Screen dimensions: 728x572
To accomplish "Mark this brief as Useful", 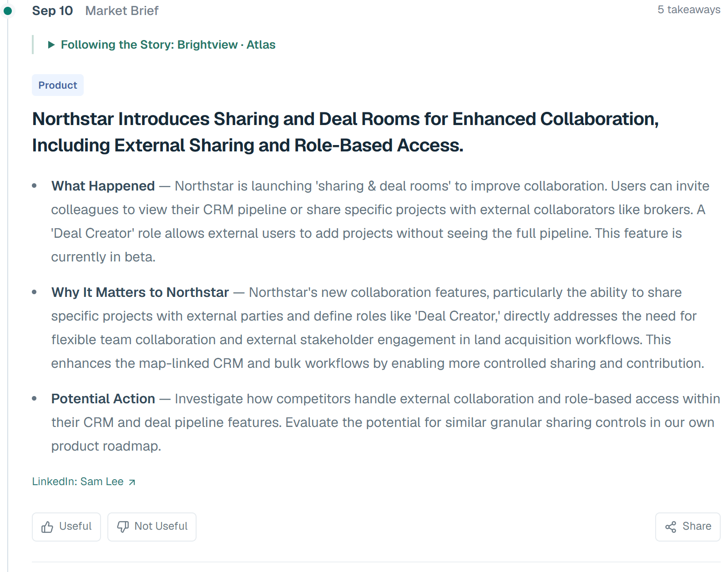I will pos(66,527).
